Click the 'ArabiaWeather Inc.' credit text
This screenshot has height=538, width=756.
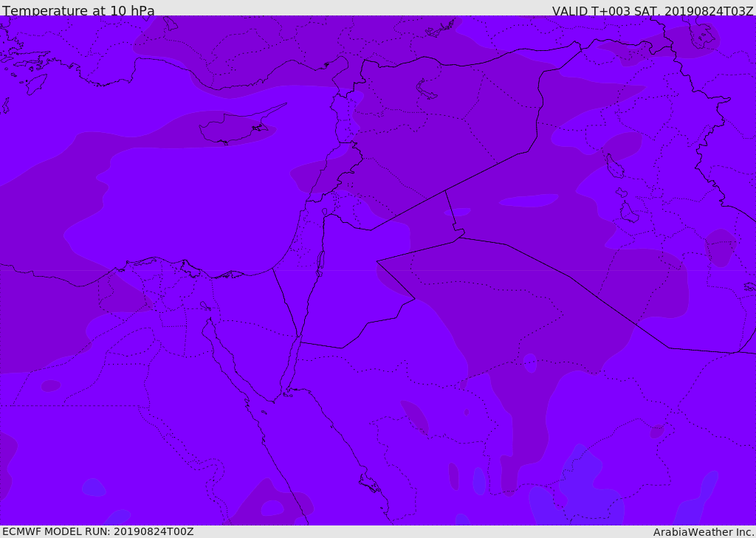pyautogui.click(x=704, y=532)
